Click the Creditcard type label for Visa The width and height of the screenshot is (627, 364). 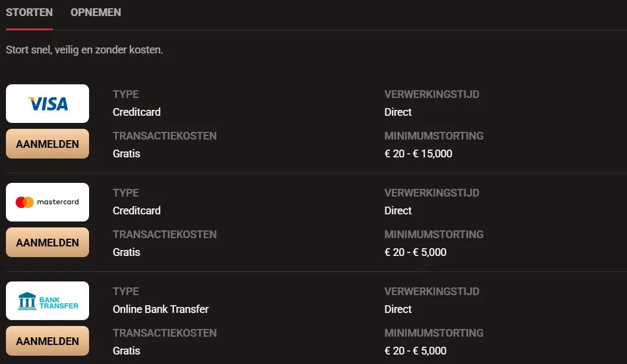coord(137,112)
